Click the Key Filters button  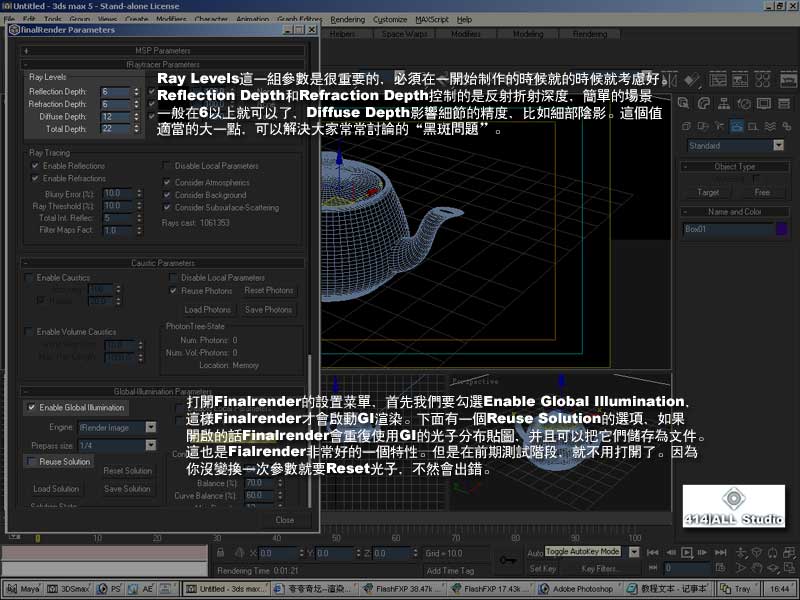coord(598,569)
